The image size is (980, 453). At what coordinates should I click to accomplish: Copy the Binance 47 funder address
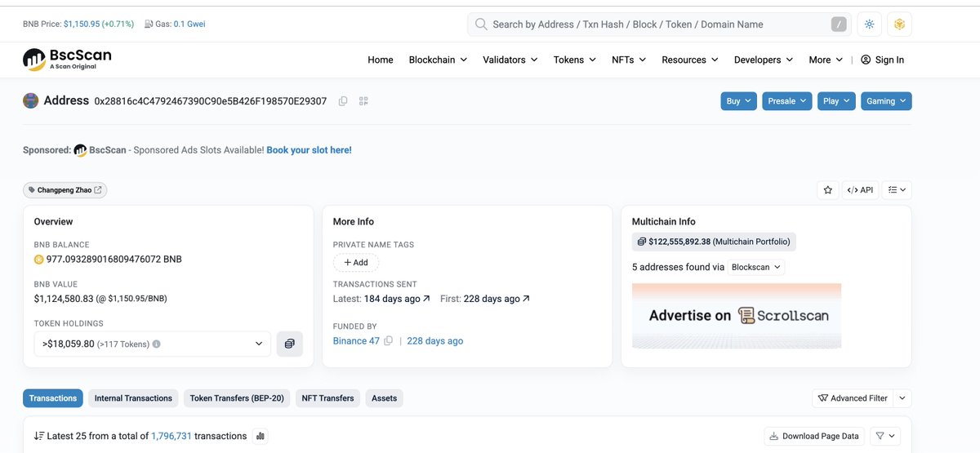pyautogui.click(x=389, y=341)
